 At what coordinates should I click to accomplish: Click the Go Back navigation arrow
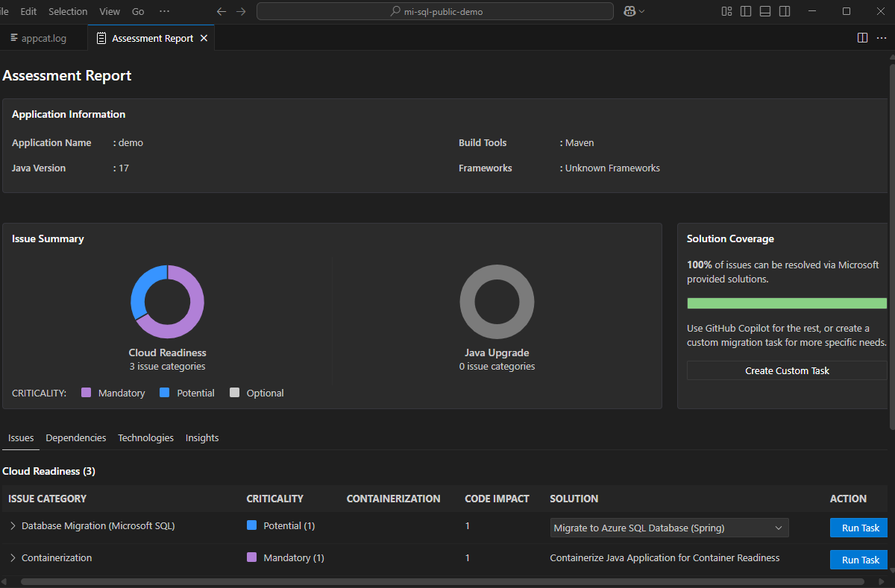221,11
